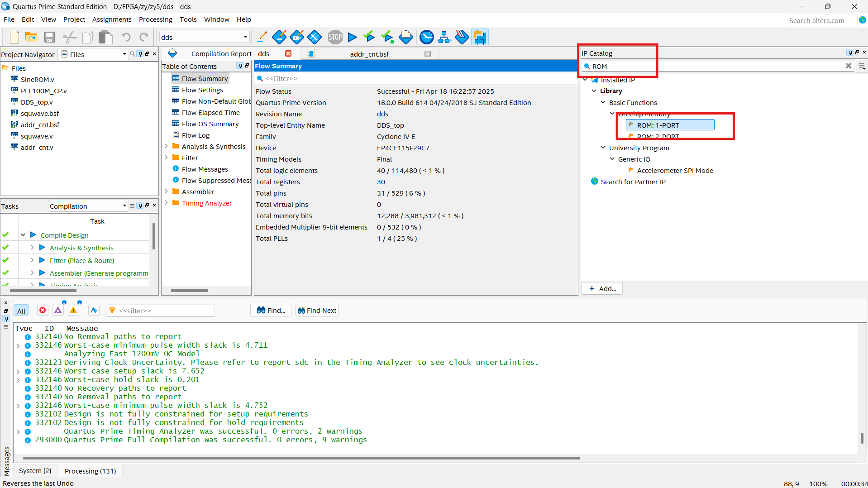The height and width of the screenshot is (488, 868).
Task: Click the messages horizontal scrollbar
Action: click(x=301, y=458)
